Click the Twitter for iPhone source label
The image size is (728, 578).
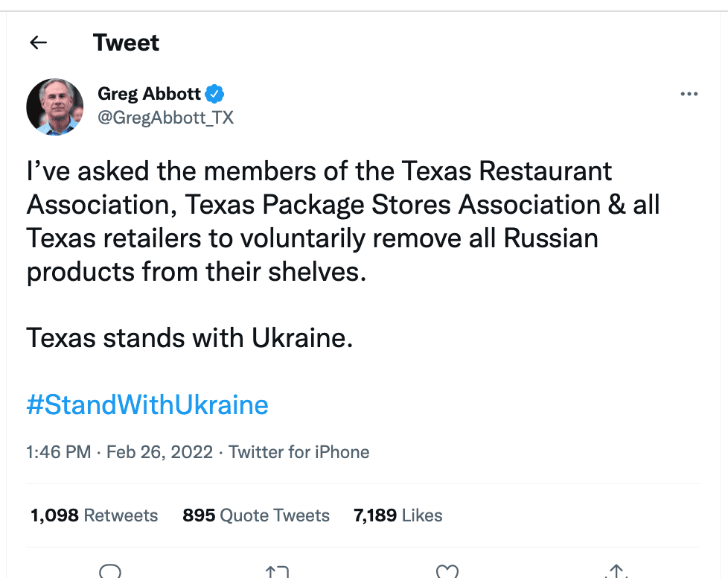299,451
